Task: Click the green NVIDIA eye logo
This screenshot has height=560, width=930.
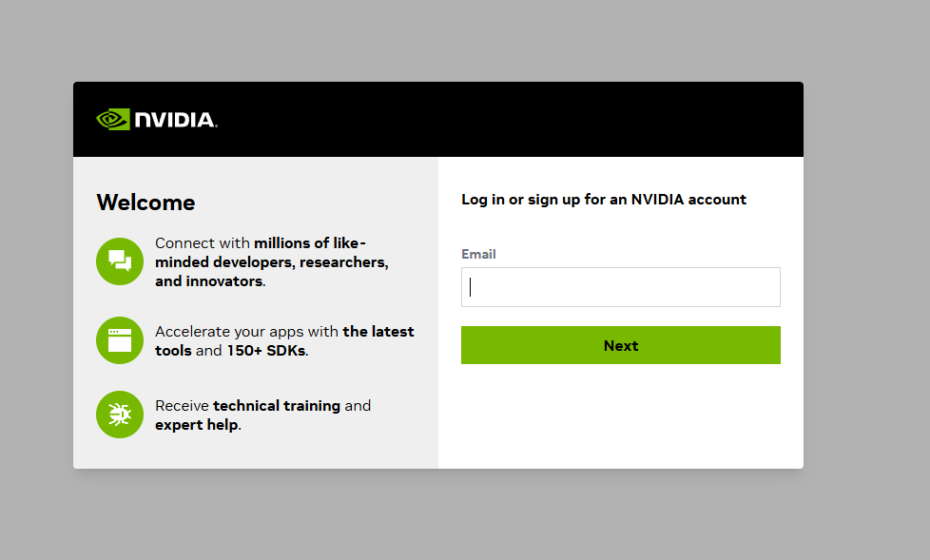Action: (113, 119)
